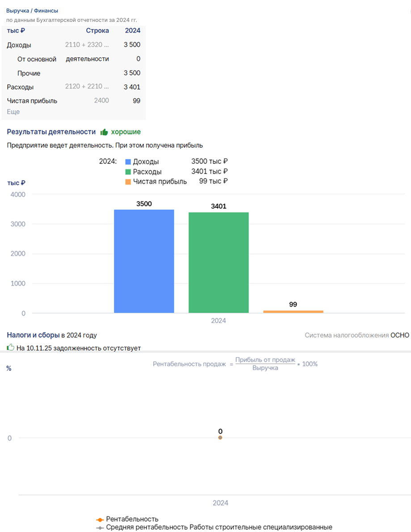Click the green Расходы bar labeled 3401

pos(218,262)
